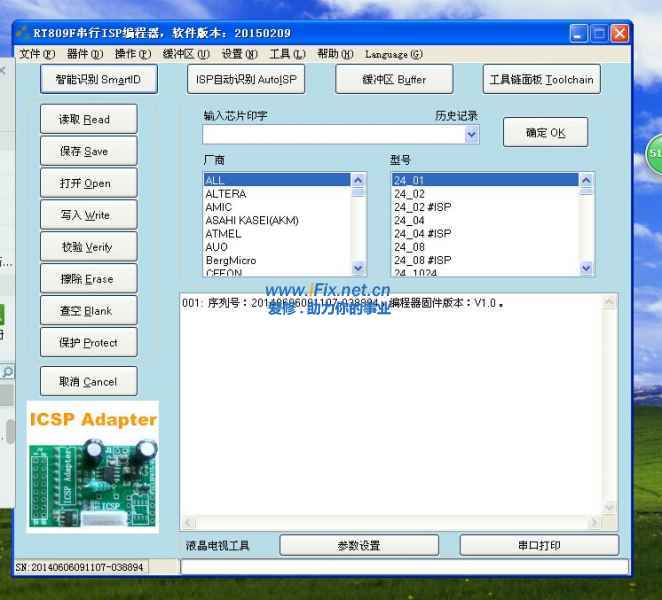Select model 24_02 without #ISP

485,194
